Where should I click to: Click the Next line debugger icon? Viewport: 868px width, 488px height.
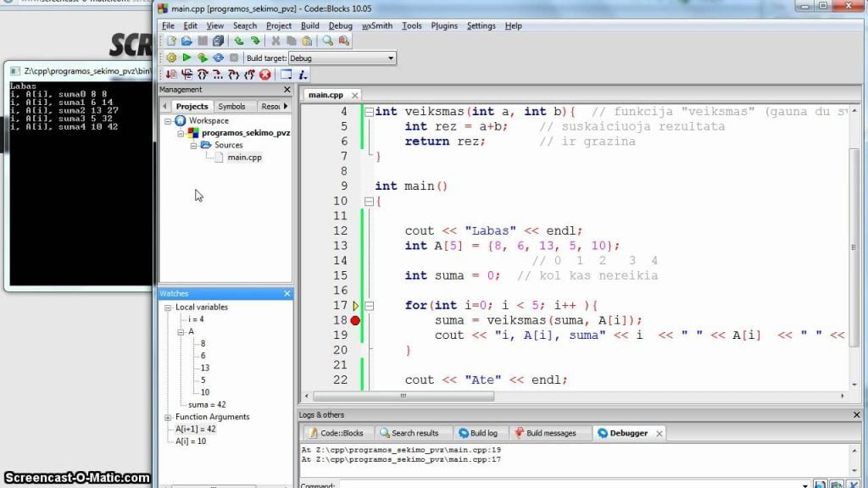click(x=203, y=75)
